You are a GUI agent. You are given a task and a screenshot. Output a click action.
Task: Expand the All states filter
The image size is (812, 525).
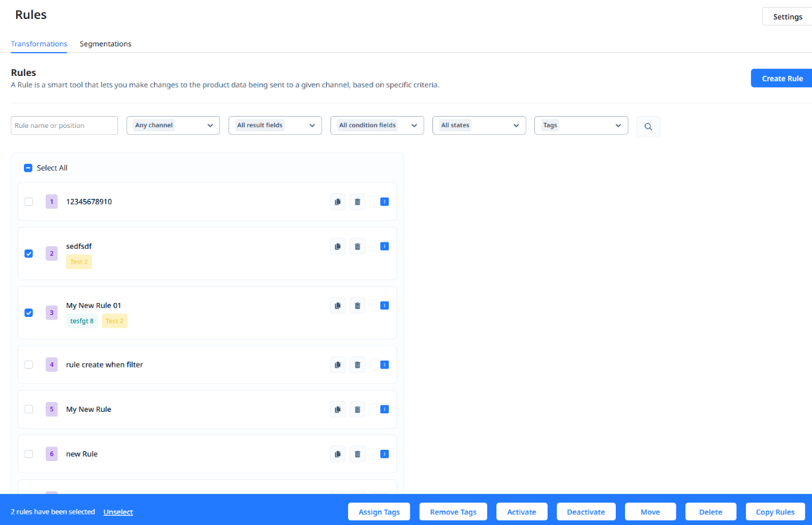(479, 125)
